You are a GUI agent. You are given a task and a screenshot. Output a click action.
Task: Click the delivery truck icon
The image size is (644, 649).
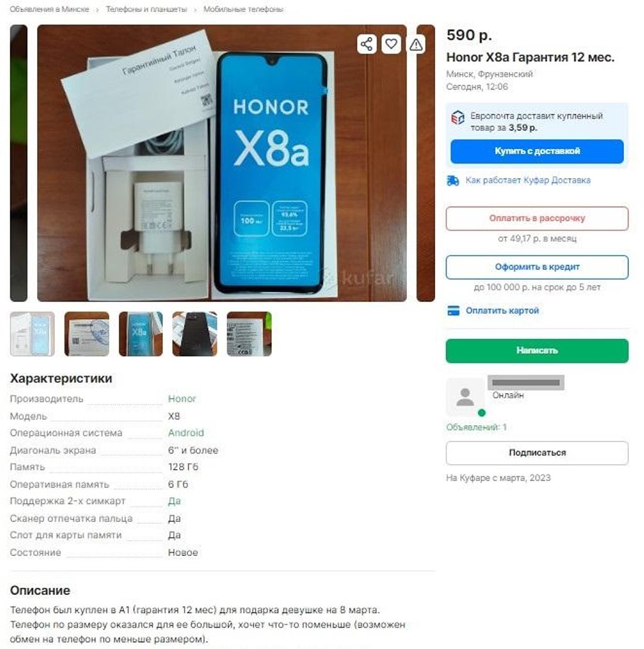(x=453, y=180)
